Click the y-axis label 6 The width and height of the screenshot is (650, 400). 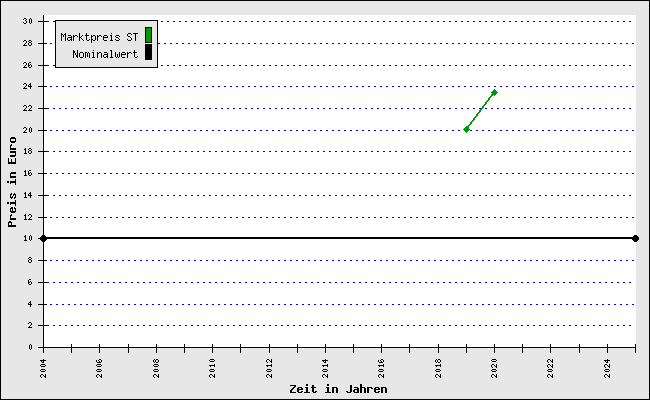pyautogui.click(x=30, y=282)
